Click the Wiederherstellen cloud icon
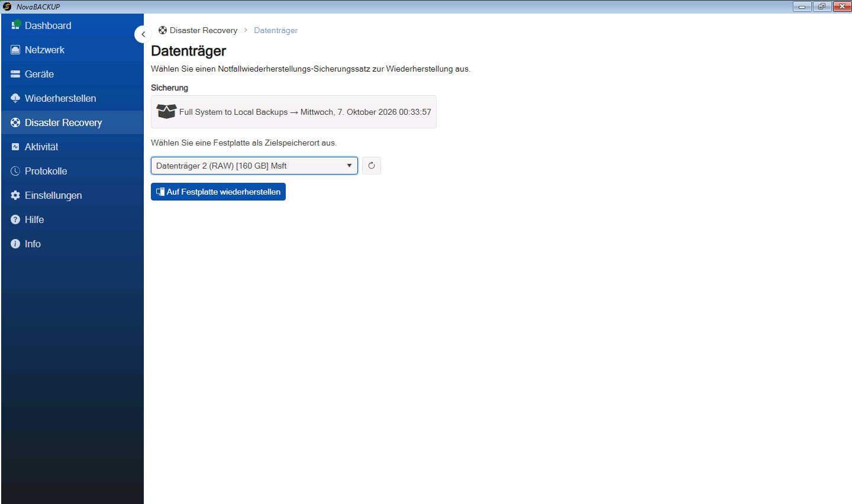Viewport: 852px width, 504px height. [x=15, y=98]
